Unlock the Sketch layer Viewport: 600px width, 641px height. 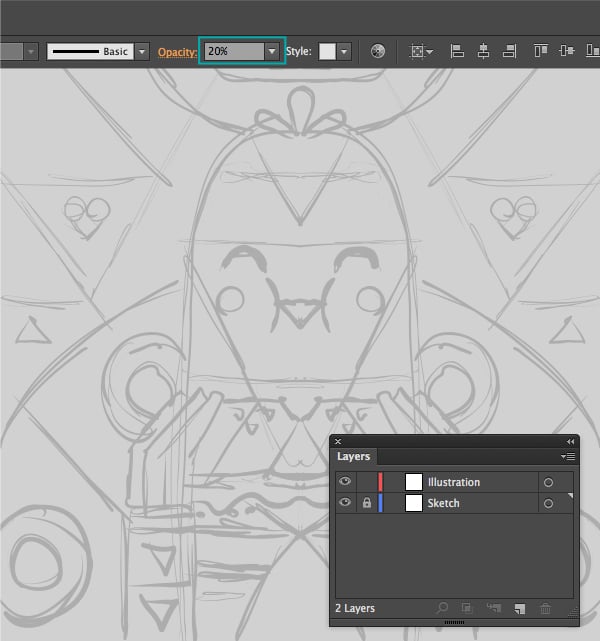366,503
